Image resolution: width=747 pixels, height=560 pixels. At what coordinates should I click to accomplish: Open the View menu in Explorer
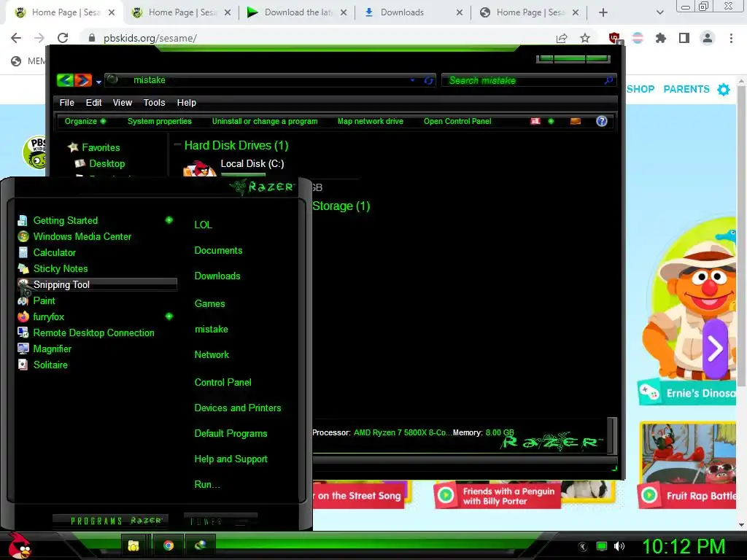(122, 102)
